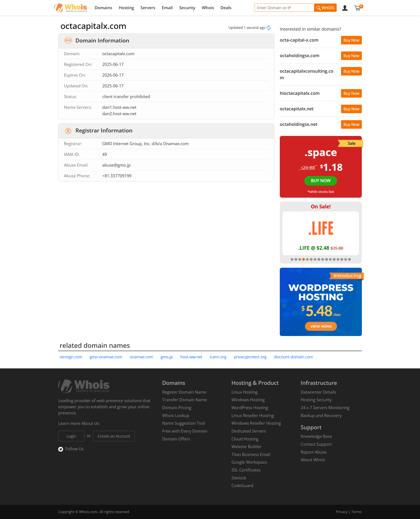
Task: Open the Deals menu
Action: (226, 8)
